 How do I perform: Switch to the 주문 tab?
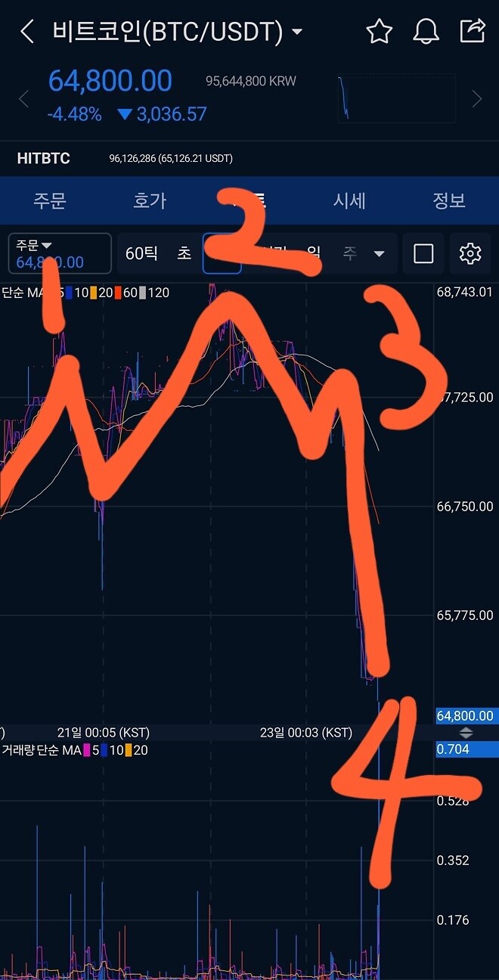(x=50, y=200)
